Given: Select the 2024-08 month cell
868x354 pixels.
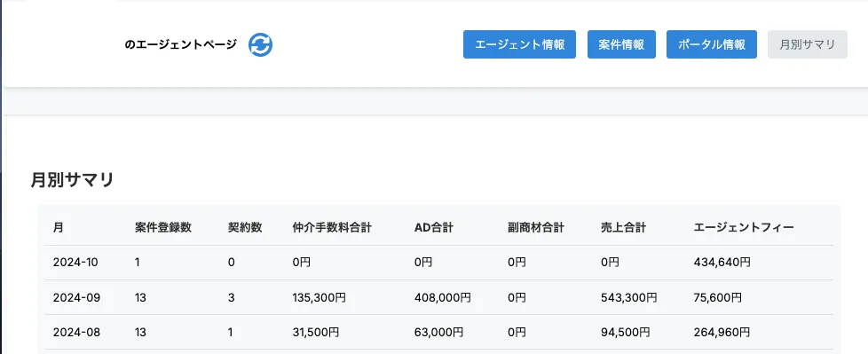Looking at the screenshot, I should coord(76,333).
